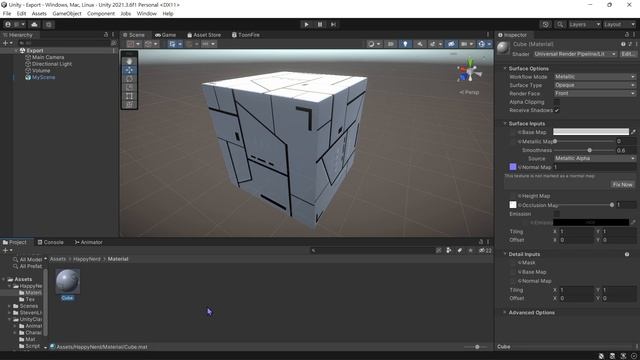The width and height of the screenshot is (640, 360).
Task: Click the Step frame button
Action: (x=333, y=24)
